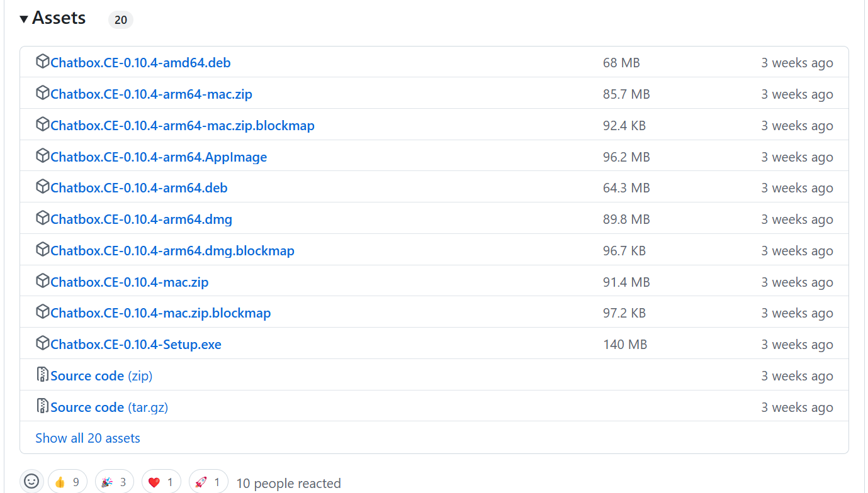Click package icon beside mac.zip.blockmap
Image resolution: width=868 pixels, height=493 pixels.
point(43,312)
